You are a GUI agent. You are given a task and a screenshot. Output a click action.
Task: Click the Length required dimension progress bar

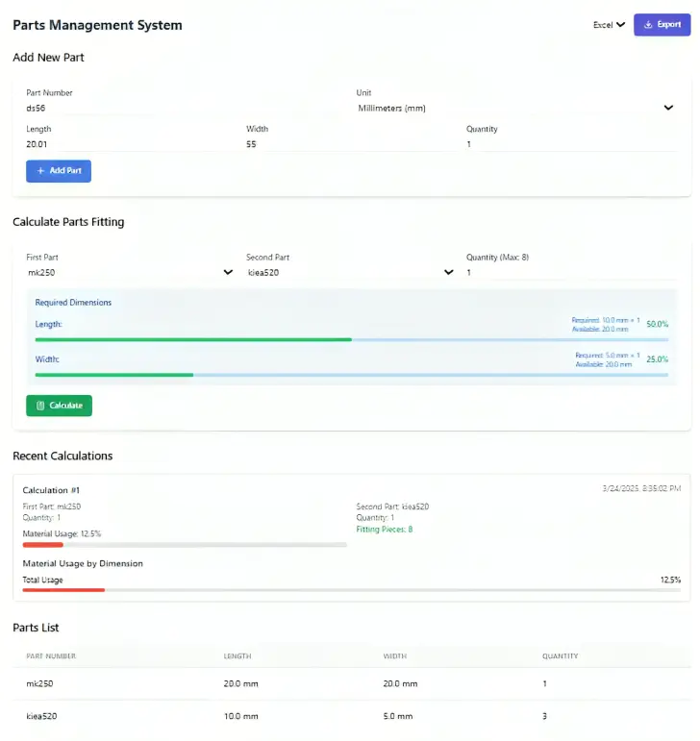coord(351,339)
